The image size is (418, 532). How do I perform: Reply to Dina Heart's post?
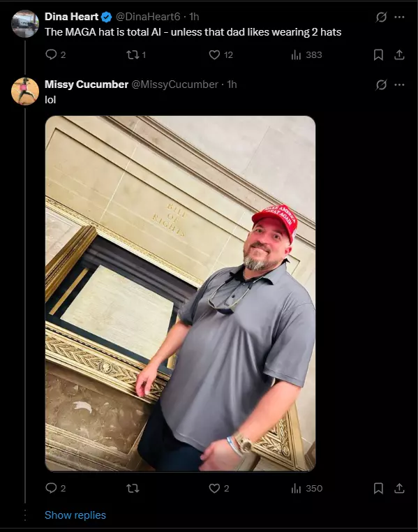(56, 54)
